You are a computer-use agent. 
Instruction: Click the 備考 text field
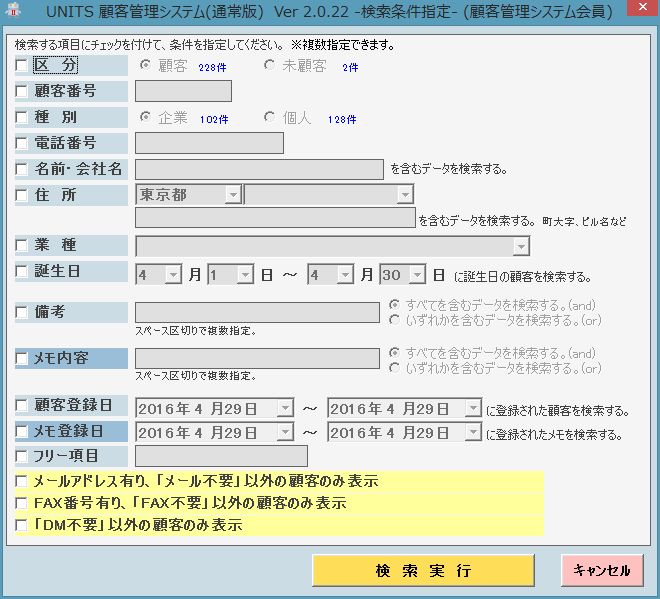(257, 312)
